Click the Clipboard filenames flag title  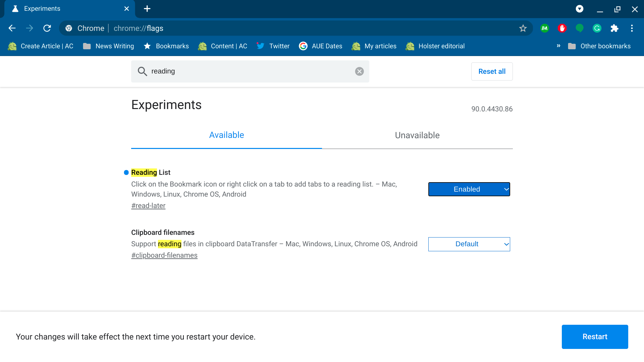tap(163, 232)
